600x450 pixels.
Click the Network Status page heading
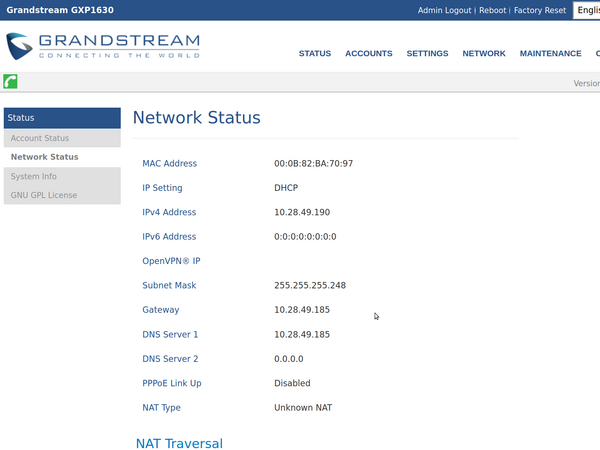click(x=197, y=117)
